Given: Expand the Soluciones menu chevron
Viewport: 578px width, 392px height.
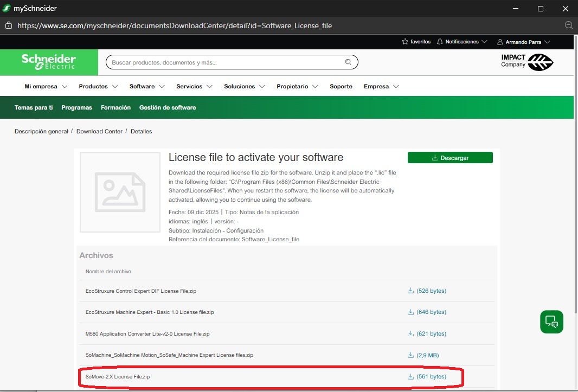Looking at the screenshot, I should pyautogui.click(x=262, y=86).
